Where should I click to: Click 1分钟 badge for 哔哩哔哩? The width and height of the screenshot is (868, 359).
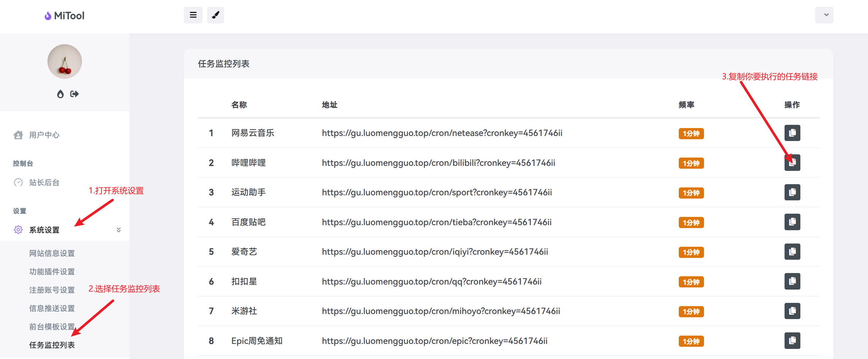point(691,163)
